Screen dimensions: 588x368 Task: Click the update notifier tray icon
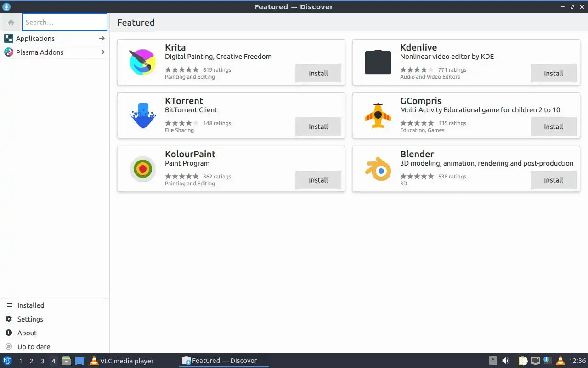tap(547, 360)
